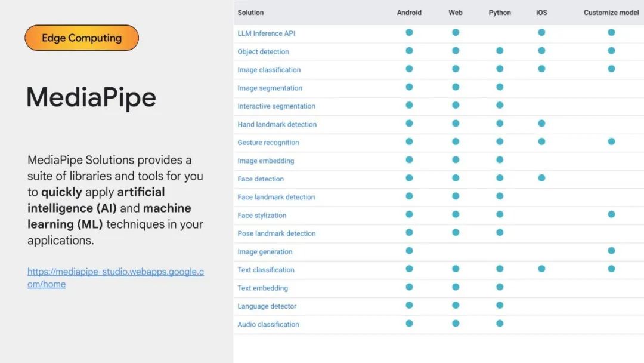644x363 pixels.
Task: Click the iOS dot for Hand landmark detection
Action: [x=541, y=124]
